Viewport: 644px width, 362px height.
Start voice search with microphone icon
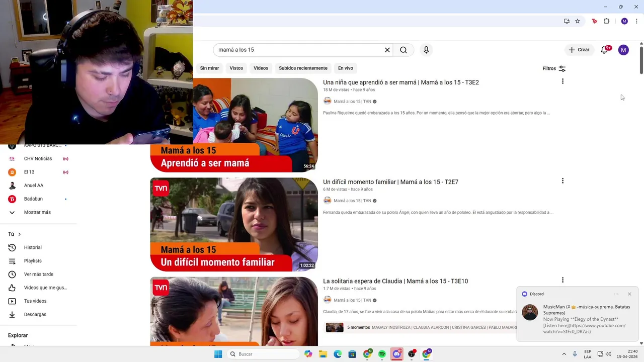coord(426,50)
